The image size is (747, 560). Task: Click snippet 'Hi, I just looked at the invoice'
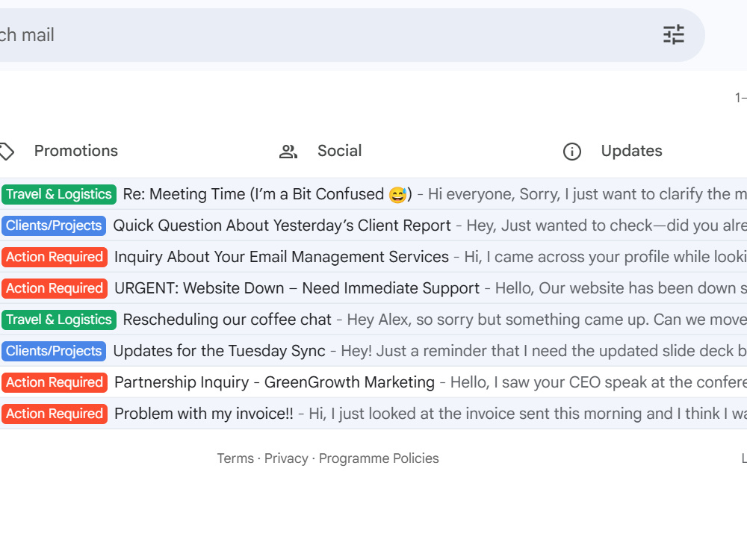click(527, 414)
